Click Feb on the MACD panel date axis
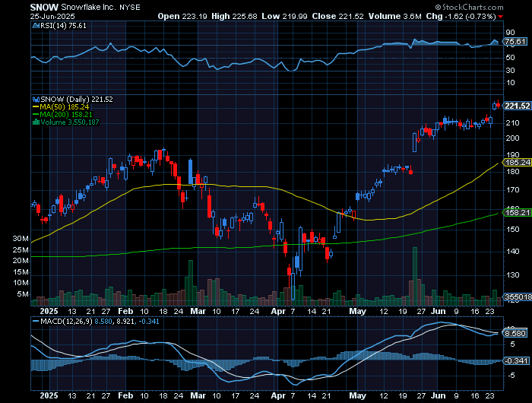Screen dimensions: 532x403 125,396
